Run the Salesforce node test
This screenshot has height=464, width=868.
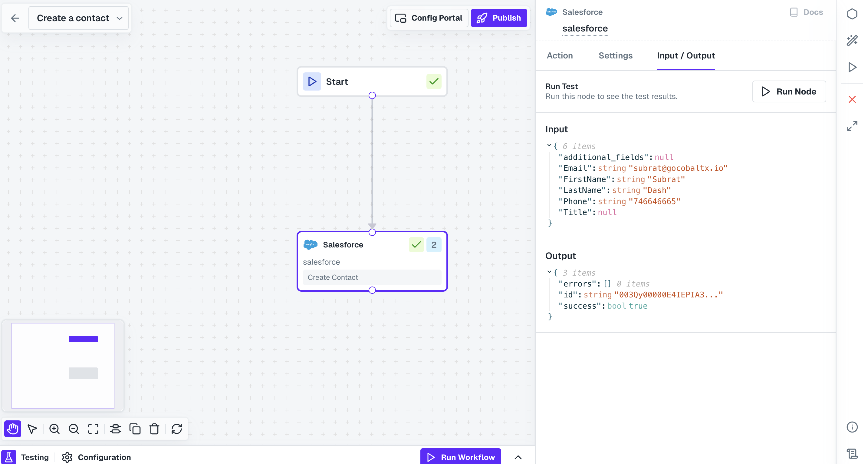[x=789, y=91]
